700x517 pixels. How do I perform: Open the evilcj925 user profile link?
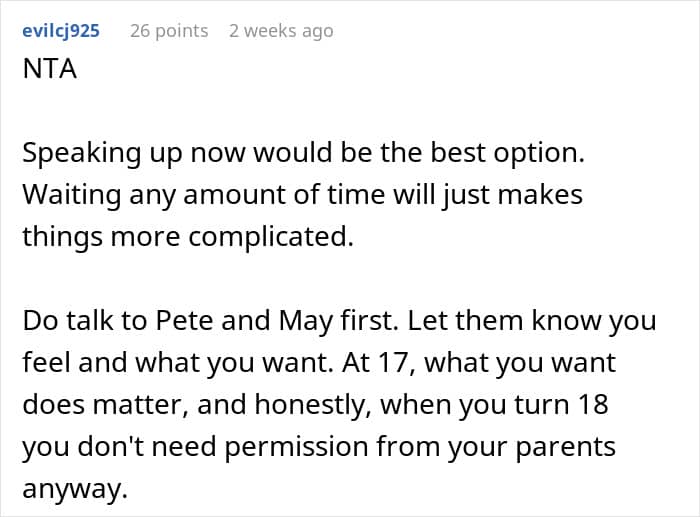60,31
